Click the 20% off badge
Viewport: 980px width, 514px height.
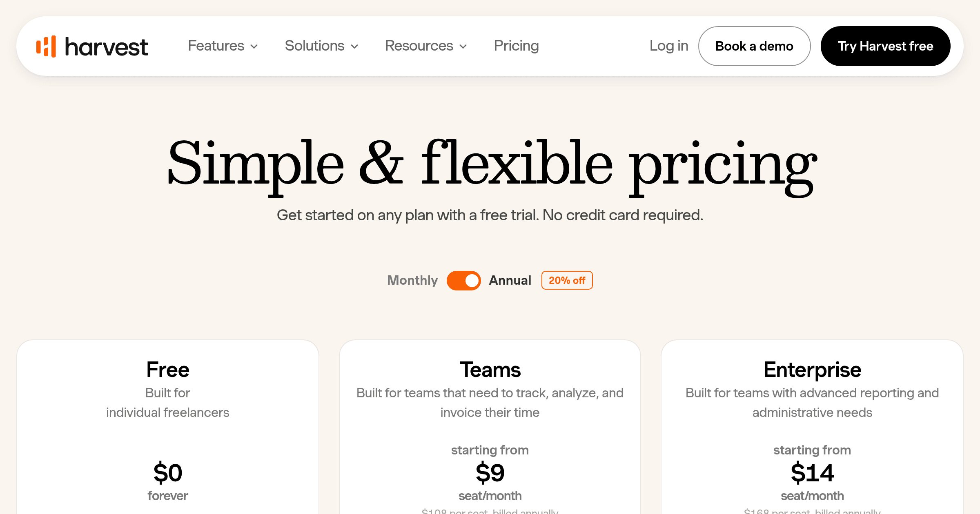(567, 280)
